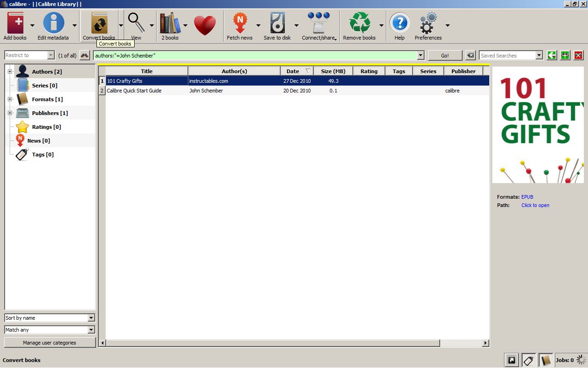Screen dimensions: 588x368
Task: Sort by the Author(s) column header
Action: [x=234, y=71]
